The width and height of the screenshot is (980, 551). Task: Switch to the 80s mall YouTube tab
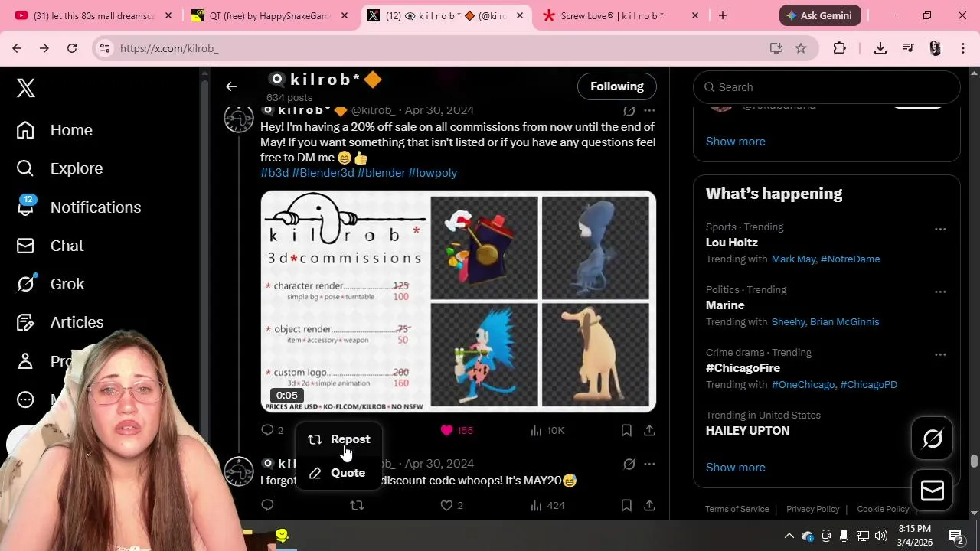(93, 15)
